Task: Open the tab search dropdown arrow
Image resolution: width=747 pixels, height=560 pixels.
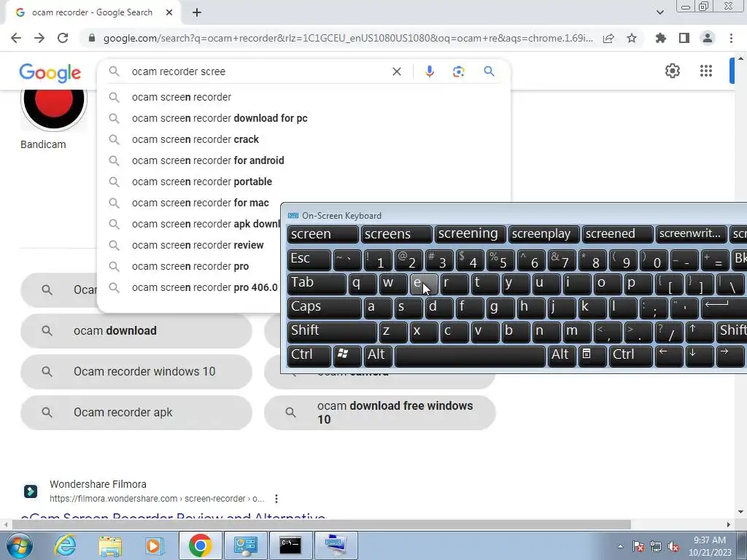Action: click(659, 12)
